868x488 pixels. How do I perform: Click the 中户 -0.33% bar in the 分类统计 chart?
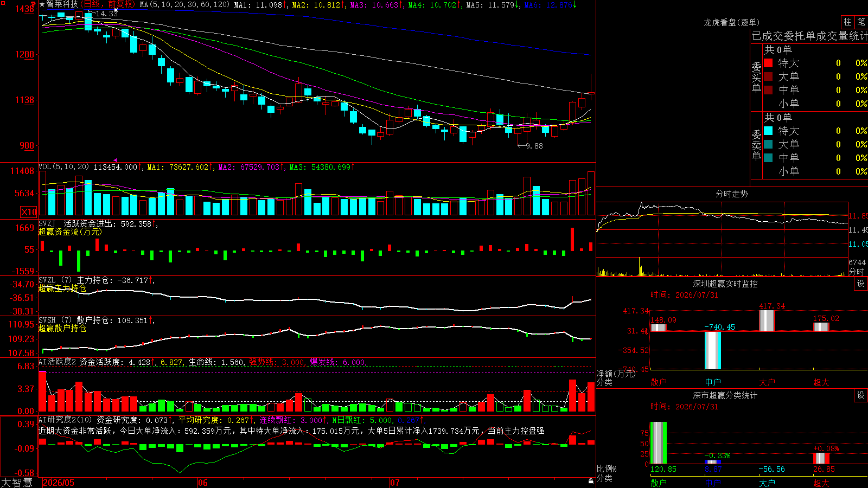[x=713, y=461]
